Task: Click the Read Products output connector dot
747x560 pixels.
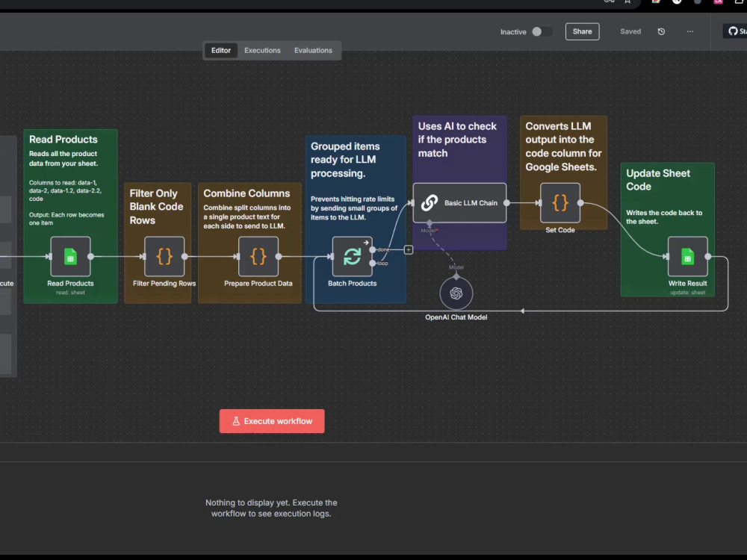Action: click(x=90, y=256)
